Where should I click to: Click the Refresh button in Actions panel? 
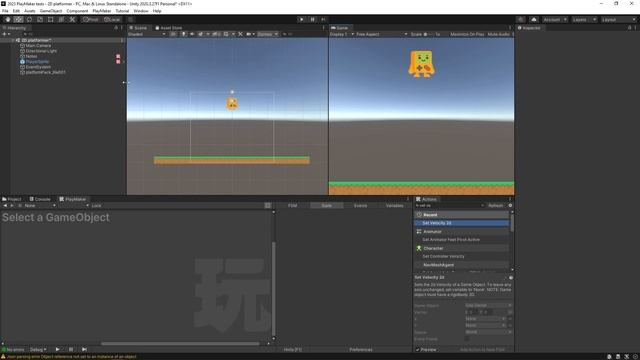(496, 206)
